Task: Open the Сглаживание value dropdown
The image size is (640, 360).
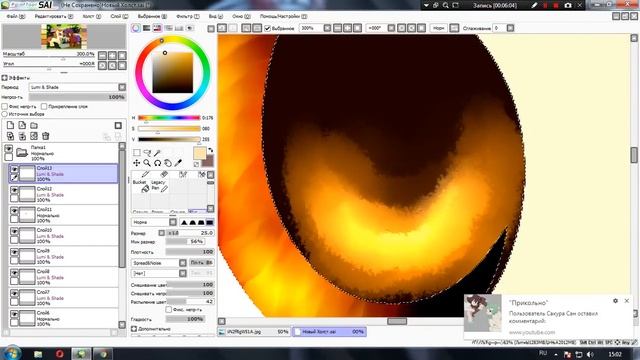Action: 510,28
